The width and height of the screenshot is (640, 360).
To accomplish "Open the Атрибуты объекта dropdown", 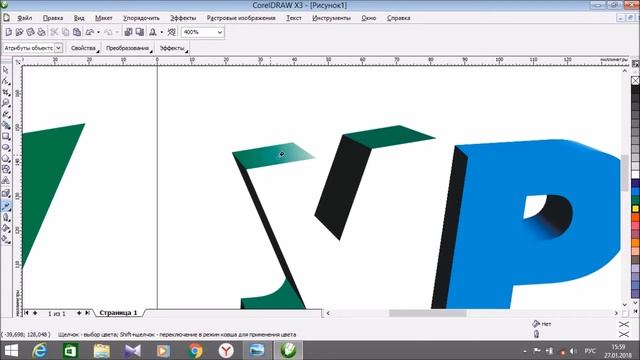I will 58,48.
